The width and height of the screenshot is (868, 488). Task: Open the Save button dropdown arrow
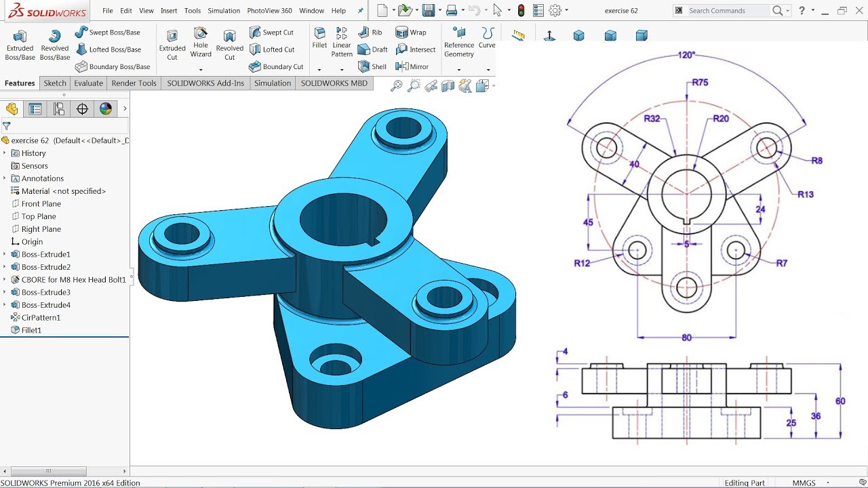(439, 11)
